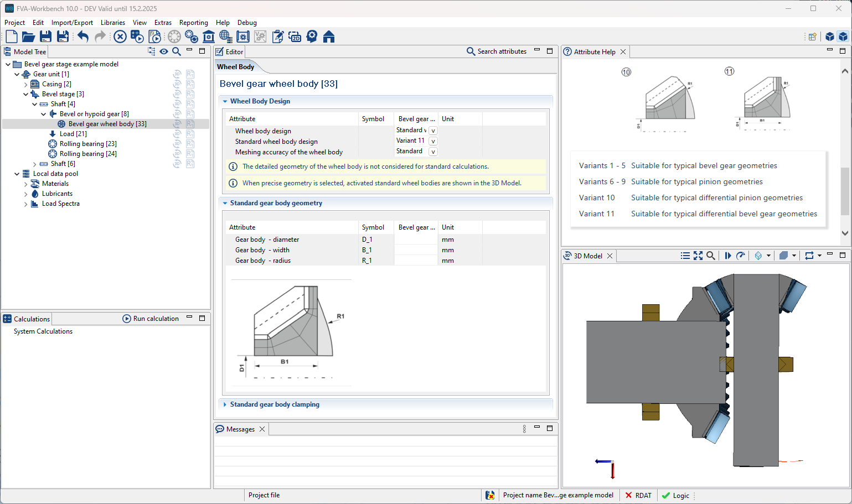Toggle report icon for Gear unit [1] row
Screen dimensions: 852x504
[x=190, y=74]
